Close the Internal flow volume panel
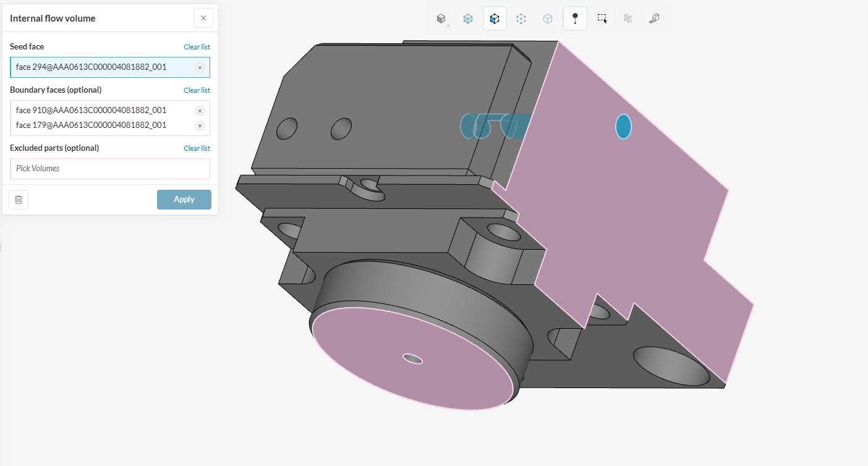The image size is (868, 466). 203,18
